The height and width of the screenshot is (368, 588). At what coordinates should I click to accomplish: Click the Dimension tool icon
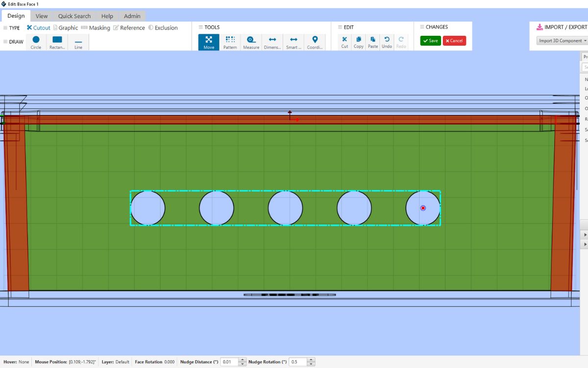click(x=272, y=42)
